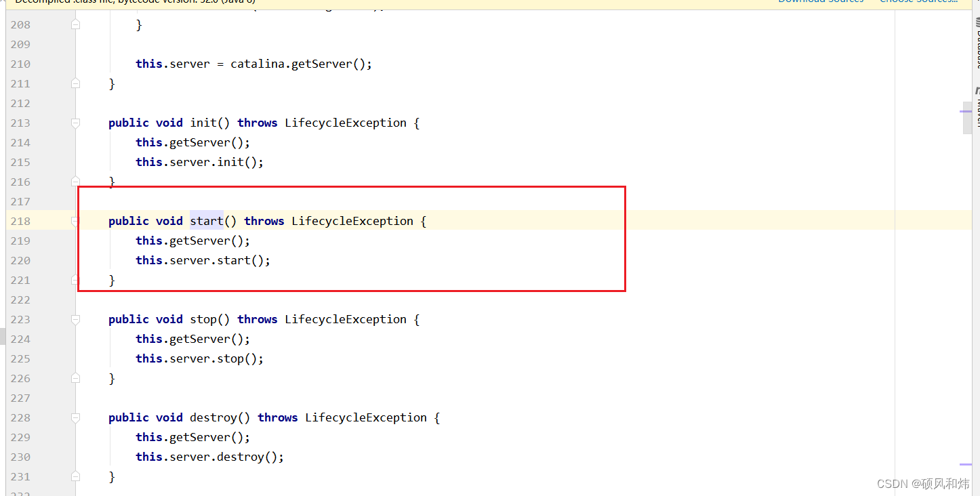Collapse the stop() method at line 223
The height and width of the screenshot is (496, 980).
[75, 319]
